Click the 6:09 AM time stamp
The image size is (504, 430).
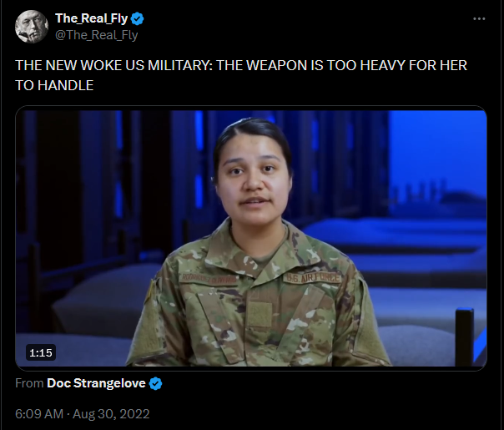point(39,413)
